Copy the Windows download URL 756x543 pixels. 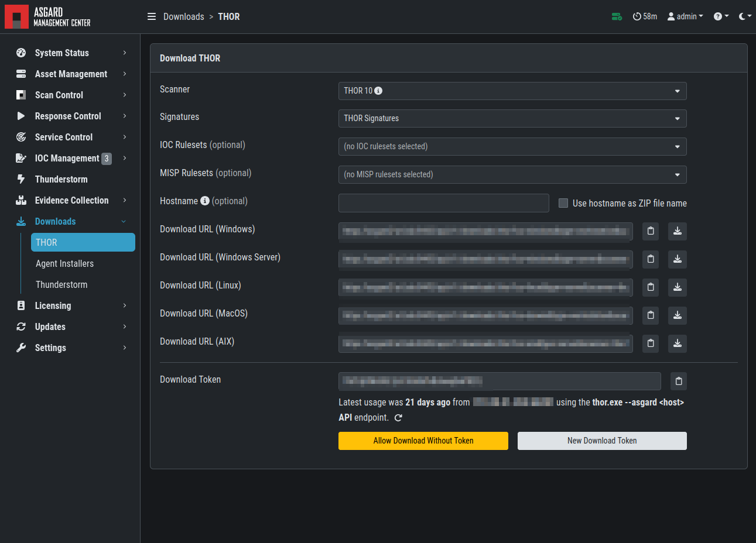[x=651, y=231]
